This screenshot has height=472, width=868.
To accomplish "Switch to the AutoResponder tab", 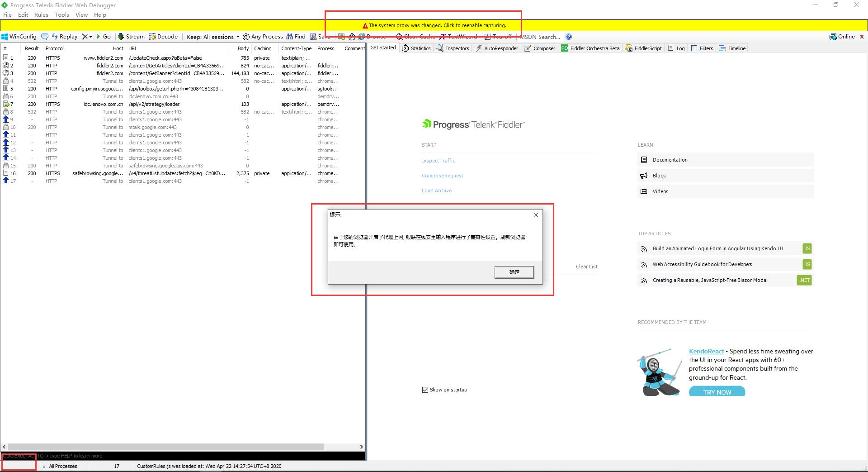I will coord(497,48).
